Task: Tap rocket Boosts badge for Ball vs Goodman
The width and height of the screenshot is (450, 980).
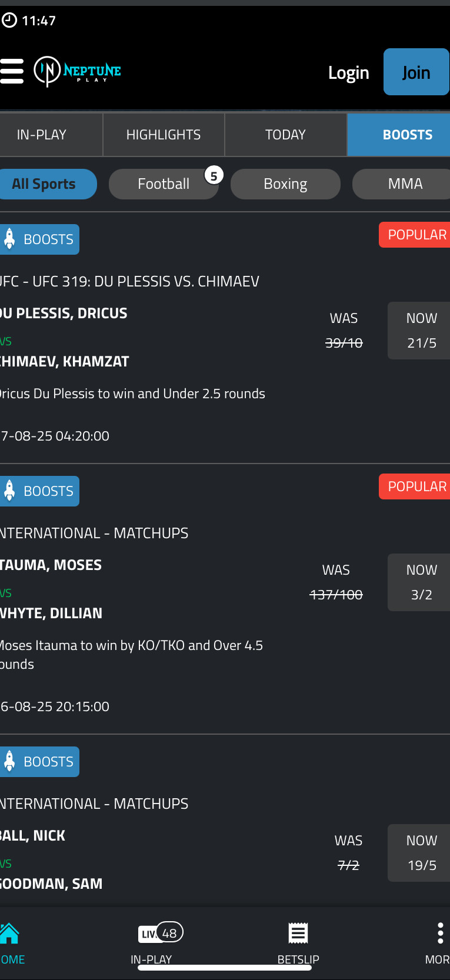Action: point(39,762)
